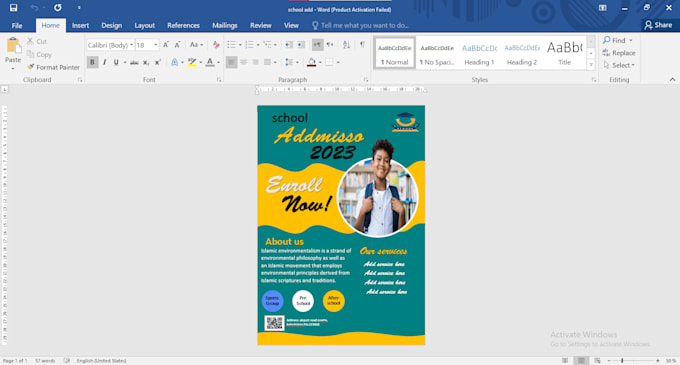Click the Paste clipboard icon
This screenshot has width=680, height=365.
[13, 46]
